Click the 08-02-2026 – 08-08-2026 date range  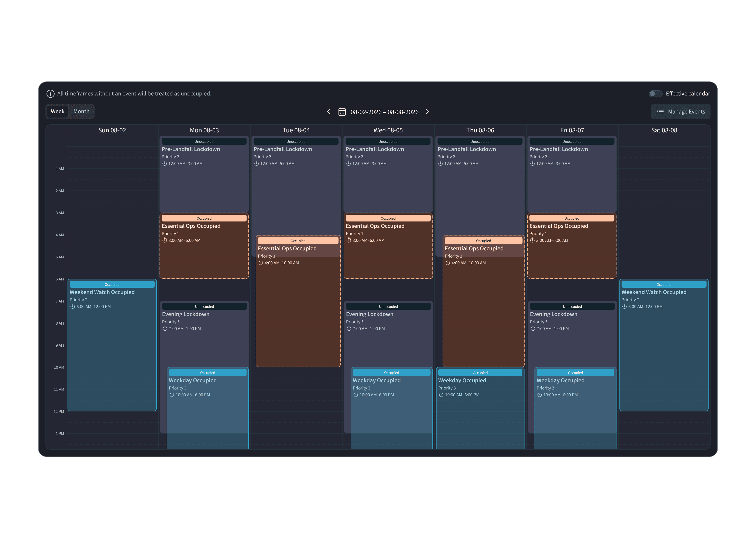384,112
